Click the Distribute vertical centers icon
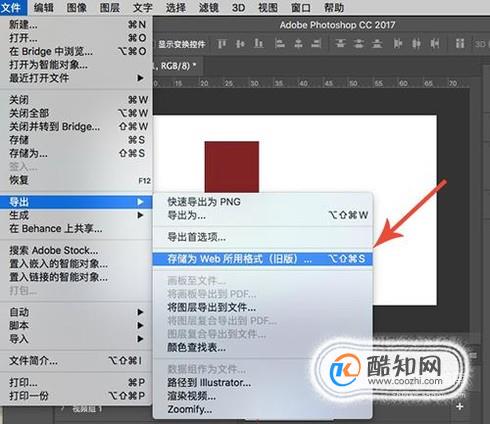The height and width of the screenshot is (424, 490). (359, 44)
